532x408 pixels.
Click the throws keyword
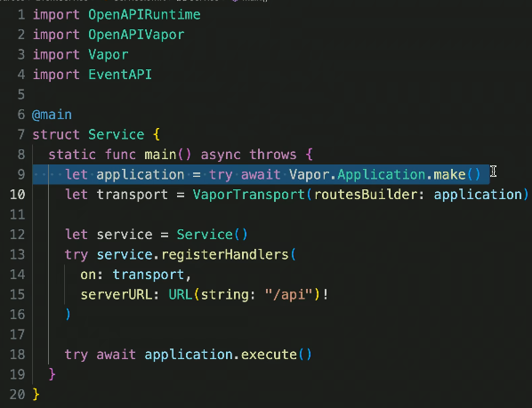click(x=272, y=155)
